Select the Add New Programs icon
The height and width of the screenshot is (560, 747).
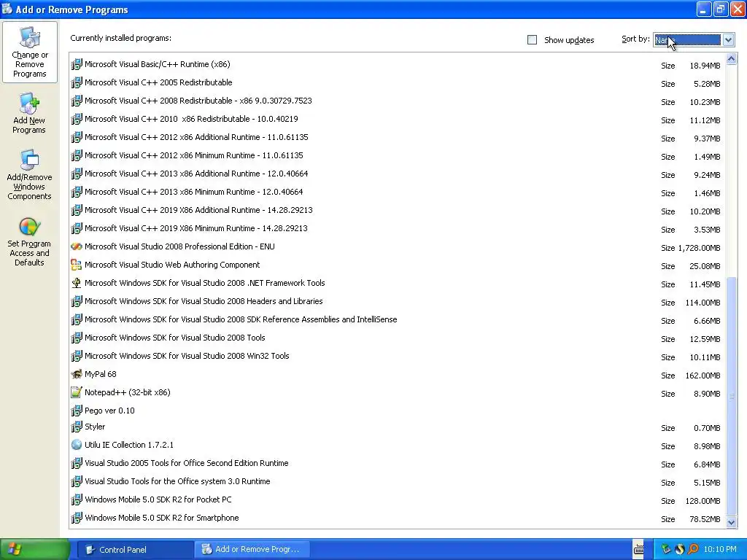coord(29,104)
